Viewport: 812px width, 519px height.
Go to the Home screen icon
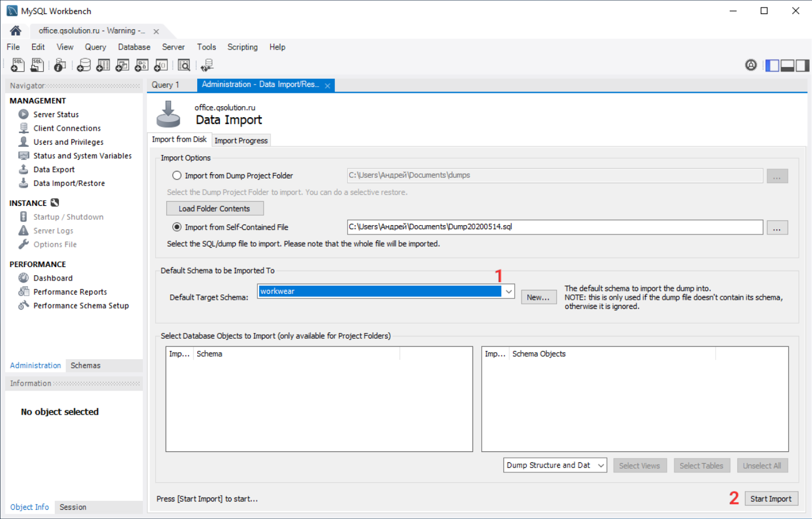tap(16, 30)
